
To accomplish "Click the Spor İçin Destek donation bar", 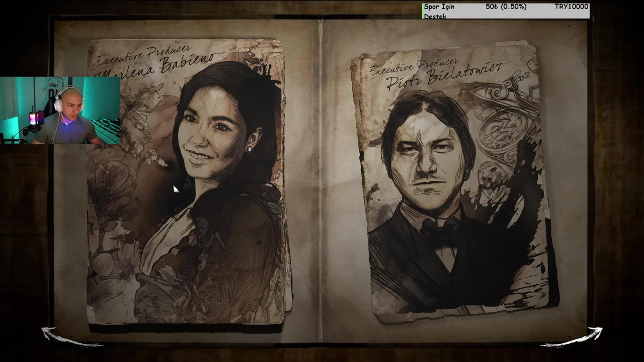I will pyautogui.click(x=506, y=11).
